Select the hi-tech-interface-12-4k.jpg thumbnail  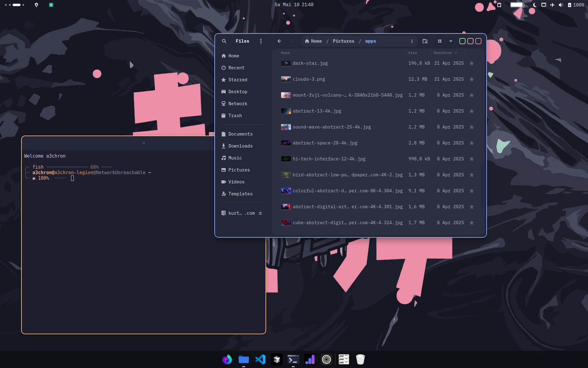click(286, 159)
